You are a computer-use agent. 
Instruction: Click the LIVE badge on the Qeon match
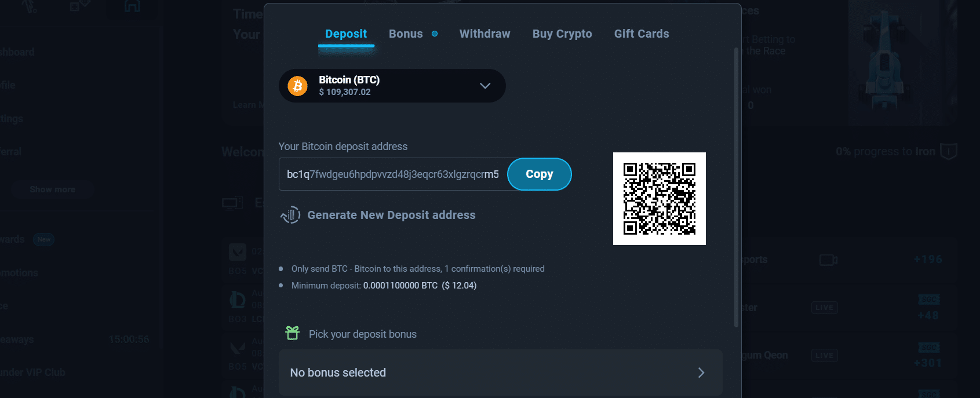coord(824,355)
